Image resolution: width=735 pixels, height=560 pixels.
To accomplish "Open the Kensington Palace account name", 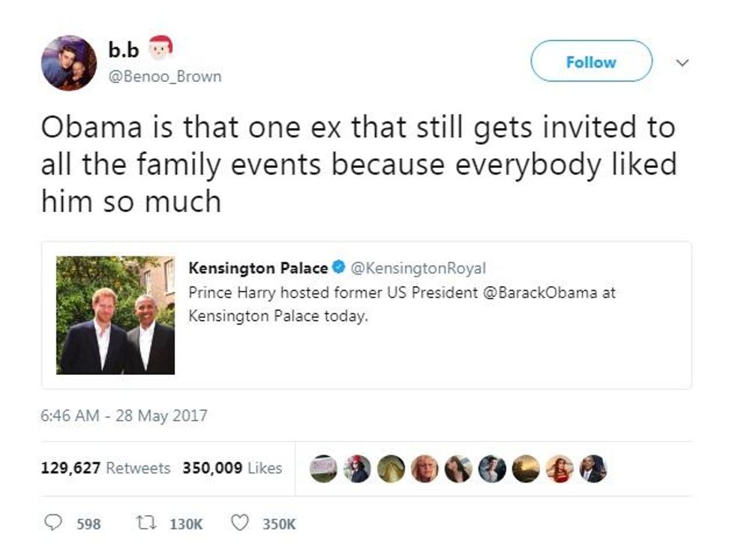I will (258, 268).
